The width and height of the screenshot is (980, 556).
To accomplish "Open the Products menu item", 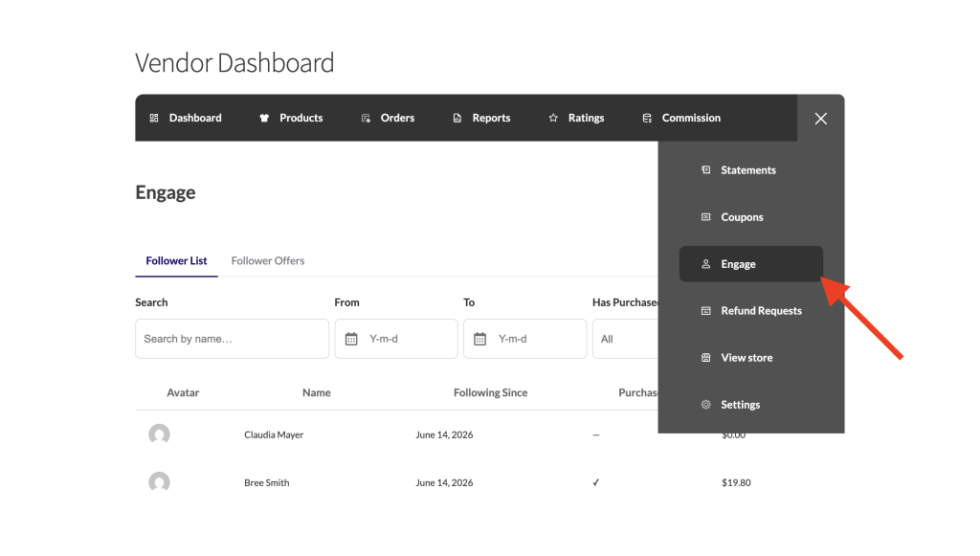I will pos(291,118).
